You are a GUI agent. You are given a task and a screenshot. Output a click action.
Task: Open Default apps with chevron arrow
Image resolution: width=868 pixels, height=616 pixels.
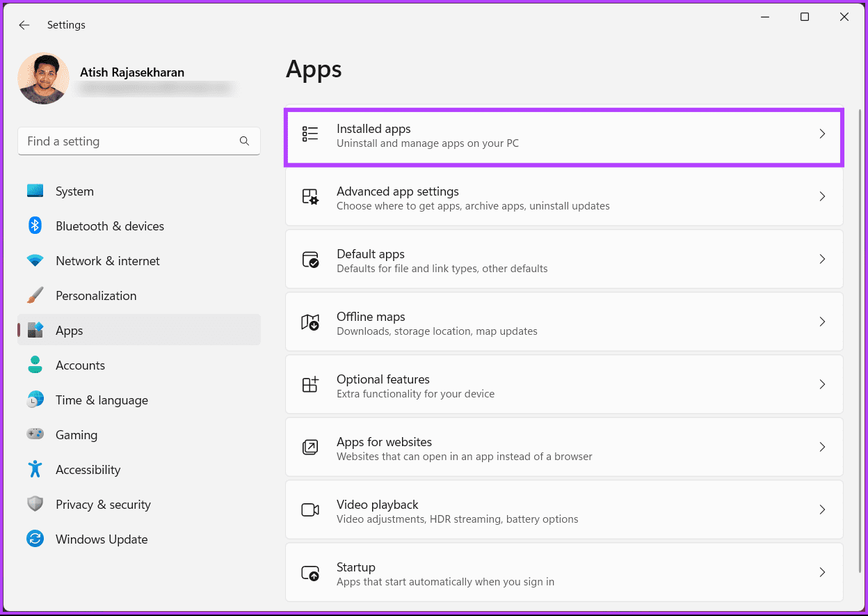coord(822,259)
